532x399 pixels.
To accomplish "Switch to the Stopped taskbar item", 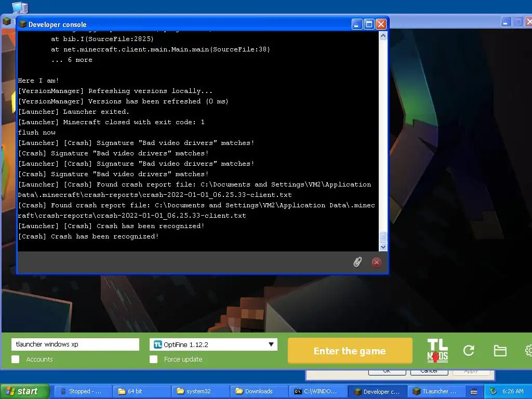I will [x=83, y=391].
